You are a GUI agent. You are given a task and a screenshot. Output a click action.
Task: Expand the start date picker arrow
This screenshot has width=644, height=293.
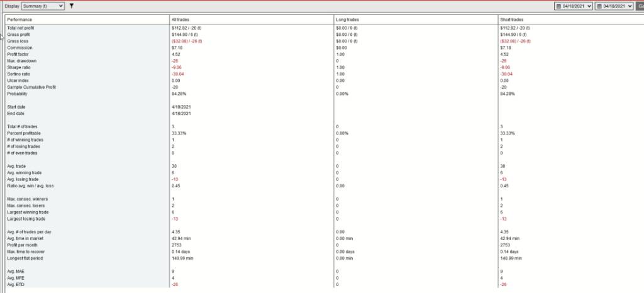590,6
